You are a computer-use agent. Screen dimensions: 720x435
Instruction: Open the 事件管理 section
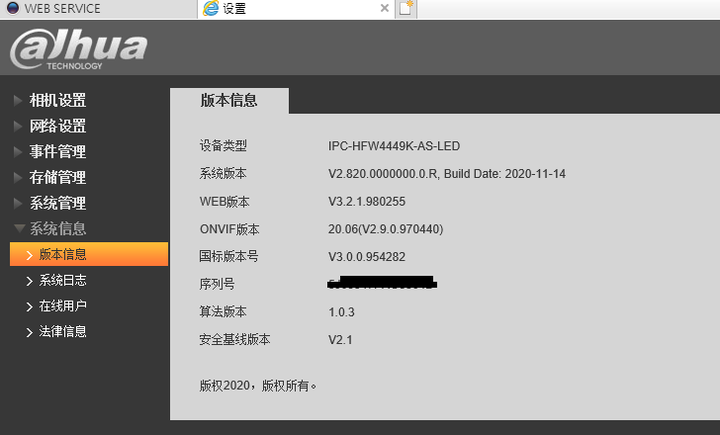click(x=58, y=152)
